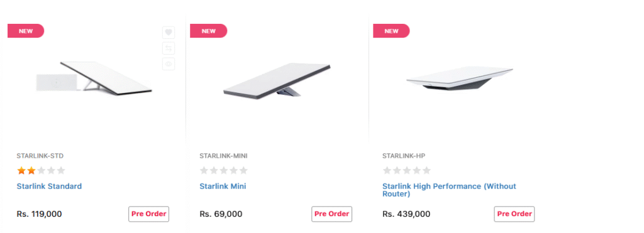Image resolution: width=644 pixels, height=233 pixels.
Task: Pre Order the Starlink High Performance
Action: coord(514,214)
